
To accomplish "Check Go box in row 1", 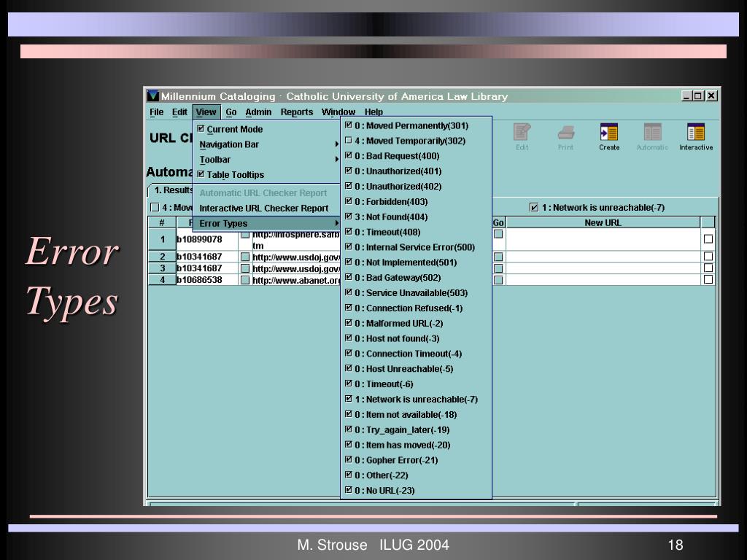I will click(x=498, y=234).
